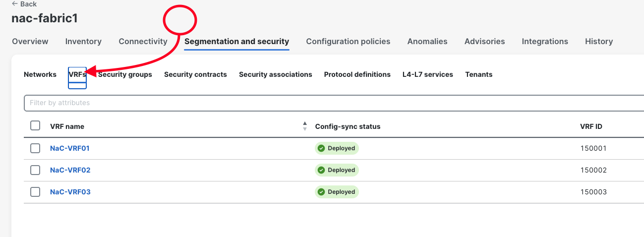The height and width of the screenshot is (237, 644).
Task: Open the L4-L7 services sub-tab
Action: [428, 74]
